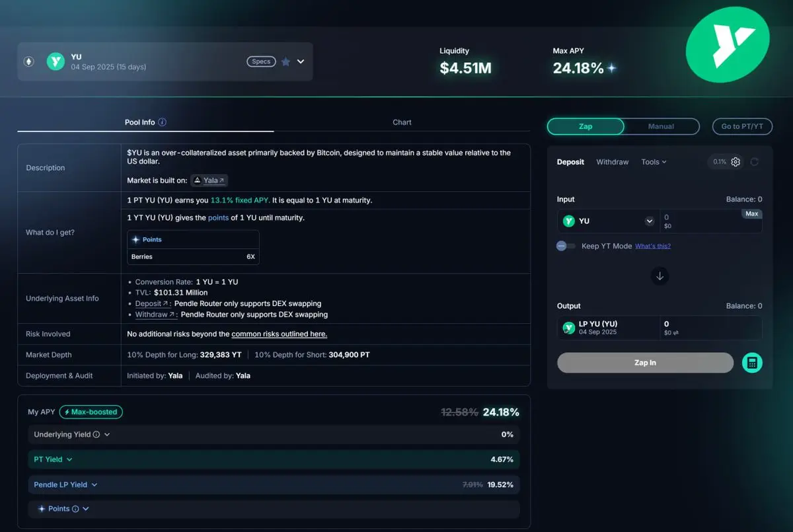The height and width of the screenshot is (532, 793).
Task: Click the 13.1% fixed APY text
Action: pos(240,200)
